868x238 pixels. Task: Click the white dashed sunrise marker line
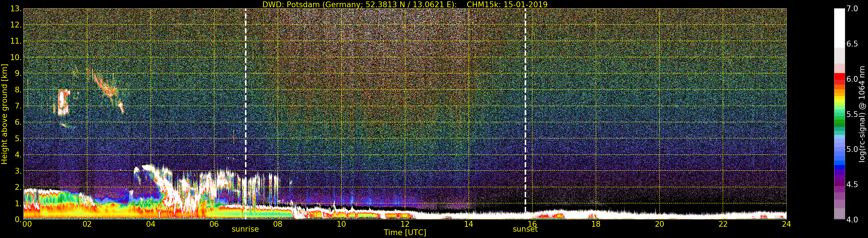point(246,114)
